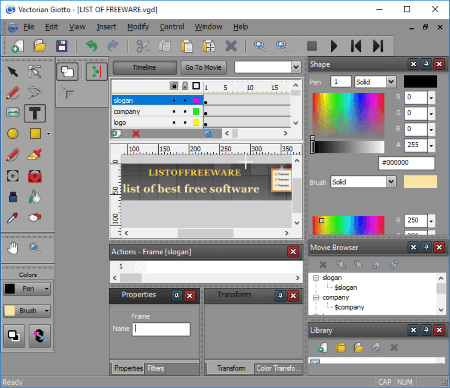
Task: Save the movie with floppy icon
Action: (61, 46)
